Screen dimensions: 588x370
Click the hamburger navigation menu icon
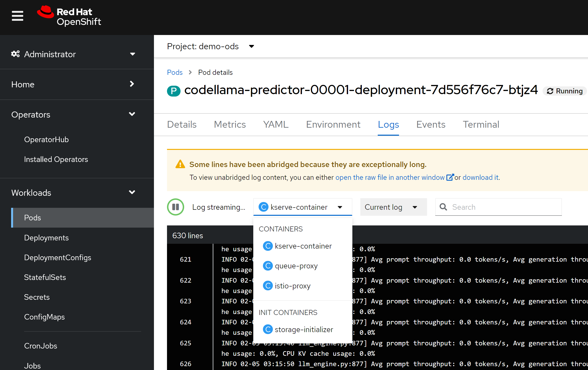click(17, 16)
